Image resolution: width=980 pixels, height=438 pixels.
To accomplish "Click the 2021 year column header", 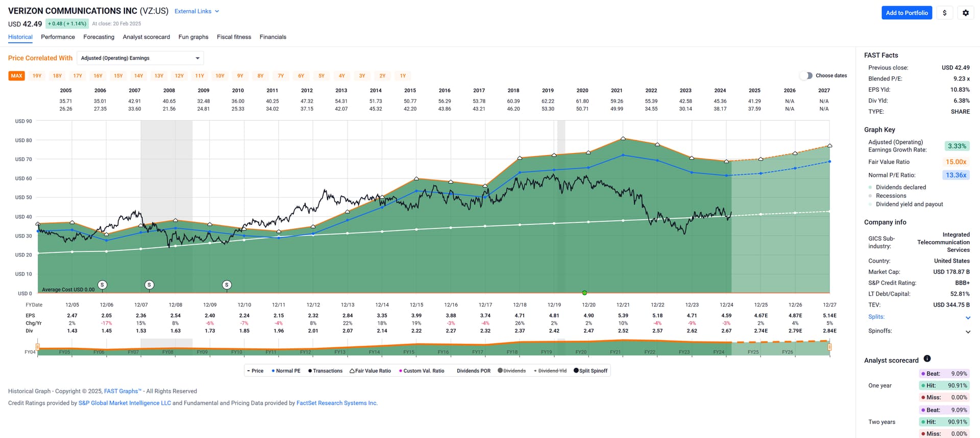I will coord(617,90).
